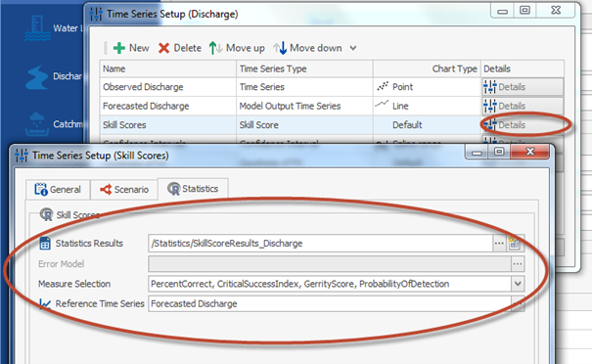Click the Details column header
Image resolution: width=592 pixels, height=364 pixels.
(523, 68)
